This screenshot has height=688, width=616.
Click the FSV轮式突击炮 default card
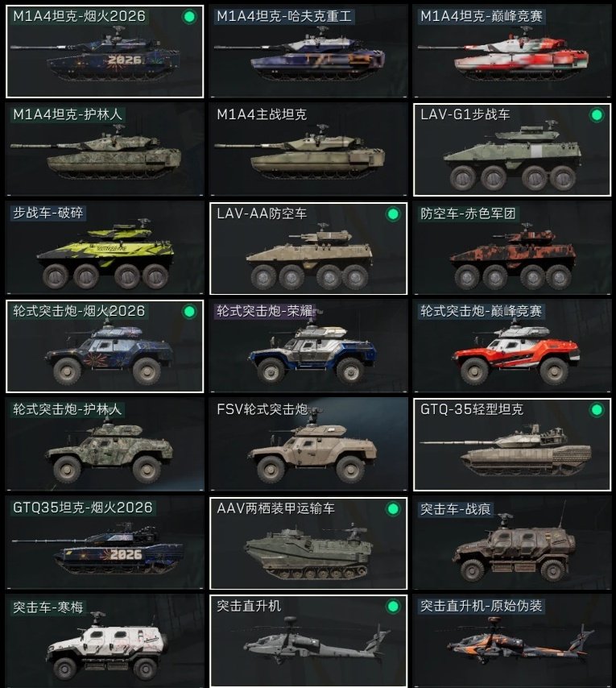point(308,445)
